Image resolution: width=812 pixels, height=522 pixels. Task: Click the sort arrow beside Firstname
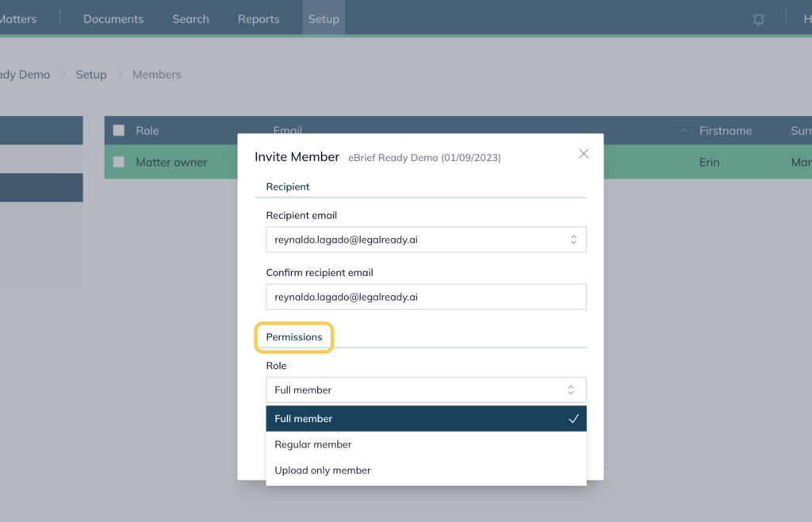[x=684, y=130]
